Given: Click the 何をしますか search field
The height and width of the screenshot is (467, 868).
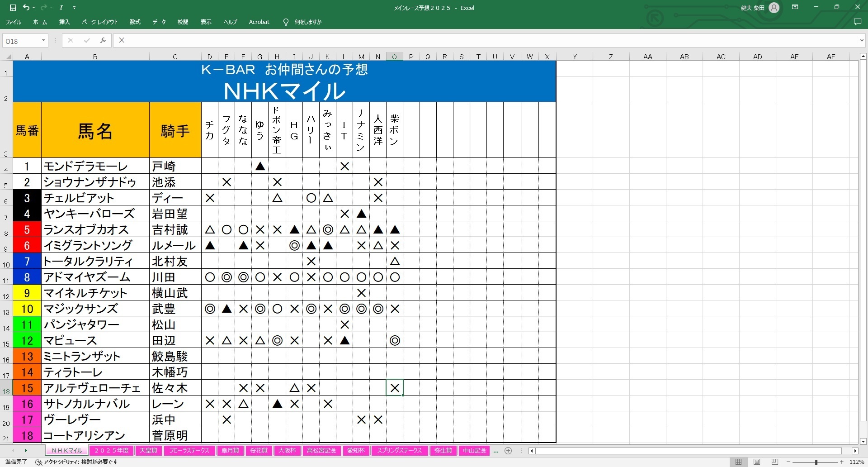Looking at the screenshot, I should 308,22.
